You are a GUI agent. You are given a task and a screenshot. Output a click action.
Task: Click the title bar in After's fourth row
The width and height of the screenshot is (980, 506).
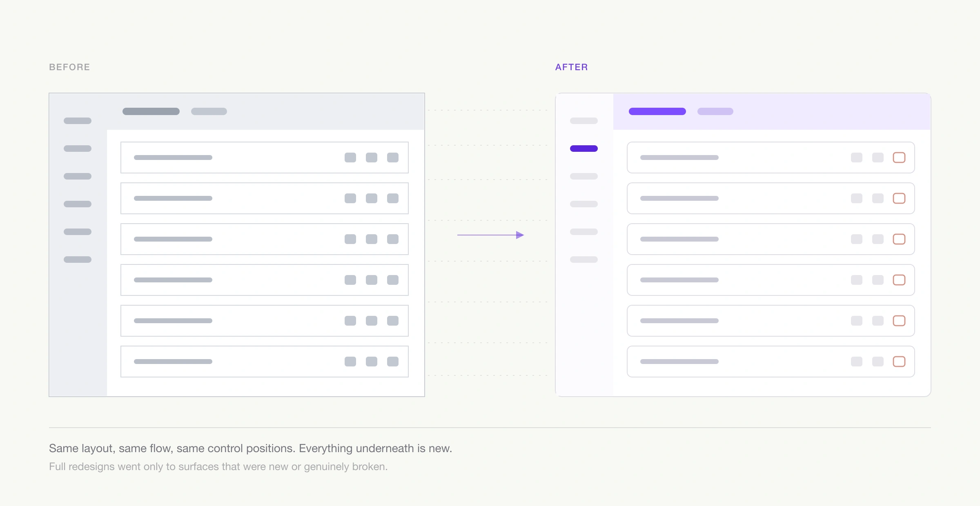click(x=679, y=280)
